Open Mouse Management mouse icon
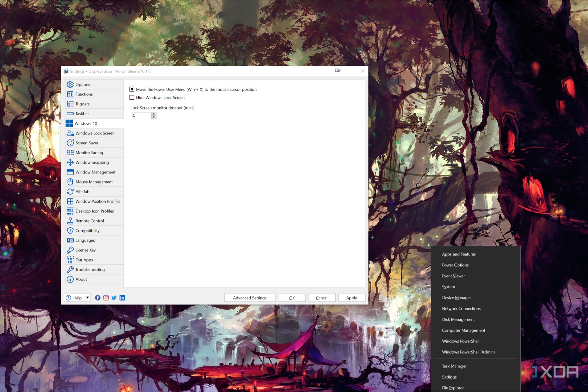Screen dimensions: 588x392 click(x=70, y=182)
